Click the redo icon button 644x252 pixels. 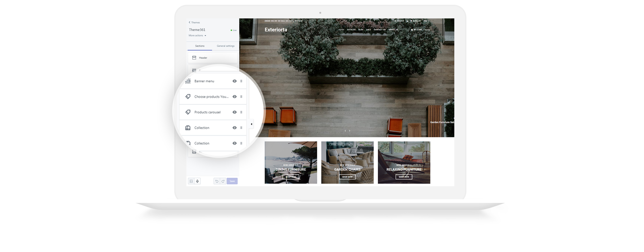point(223,181)
